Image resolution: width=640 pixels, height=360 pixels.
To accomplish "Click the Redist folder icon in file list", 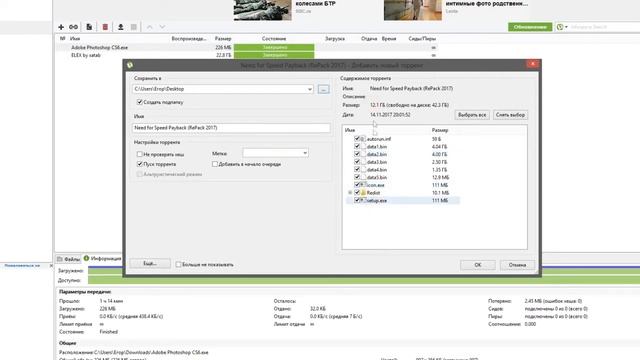I will (363, 193).
